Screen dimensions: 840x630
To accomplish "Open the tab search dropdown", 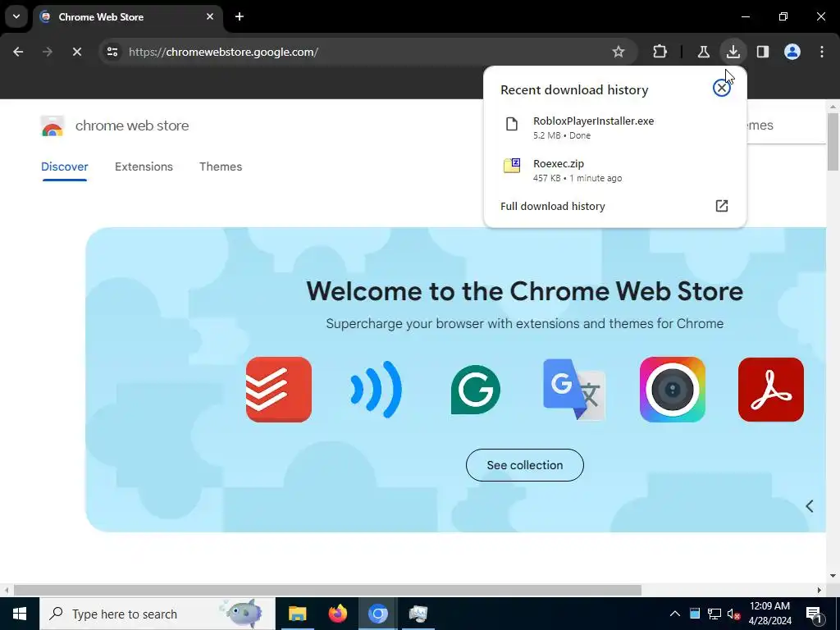I will point(16,16).
